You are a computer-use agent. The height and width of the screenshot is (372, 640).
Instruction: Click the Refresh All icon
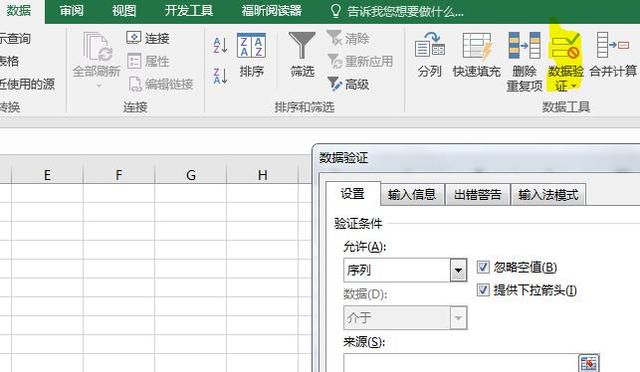point(97,47)
